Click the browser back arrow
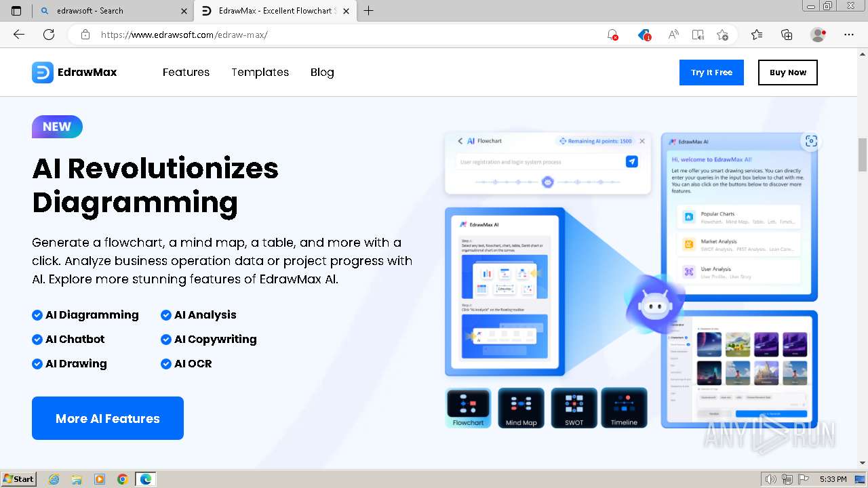Image resolution: width=868 pixels, height=488 pixels. click(x=19, y=35)
